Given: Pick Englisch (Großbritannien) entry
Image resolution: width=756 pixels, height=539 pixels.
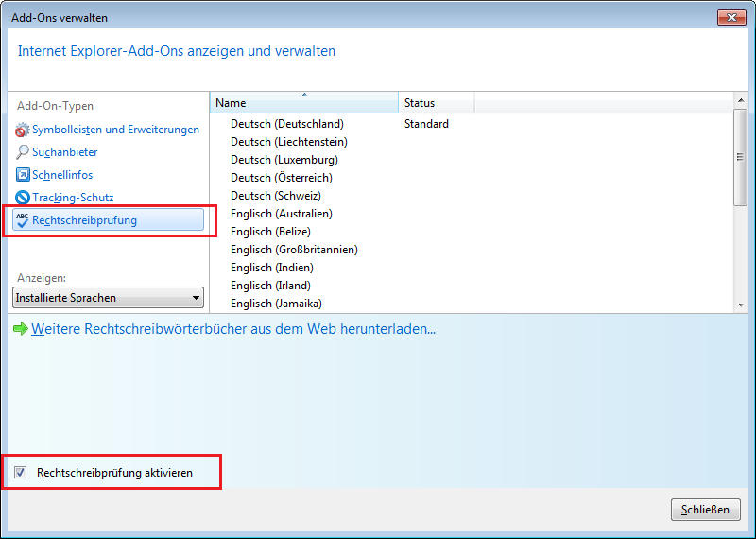Looking at the screenshot, I should 294,250.
